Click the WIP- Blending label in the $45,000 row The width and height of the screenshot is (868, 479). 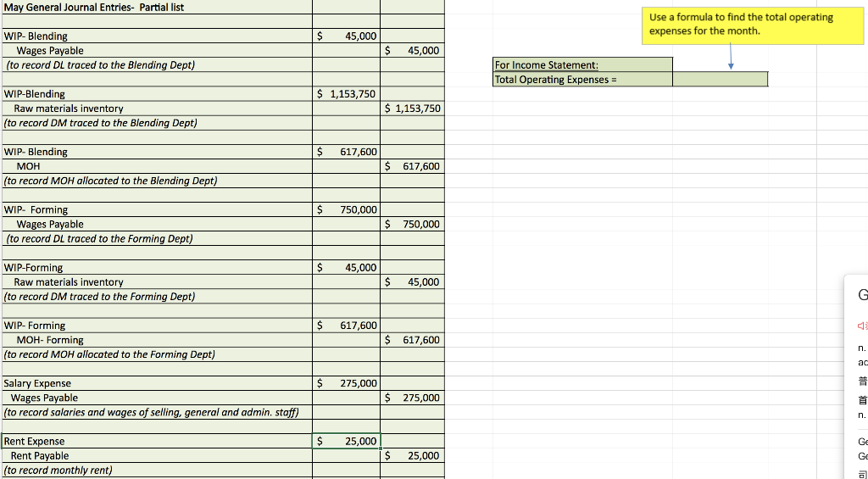(36, 36)
